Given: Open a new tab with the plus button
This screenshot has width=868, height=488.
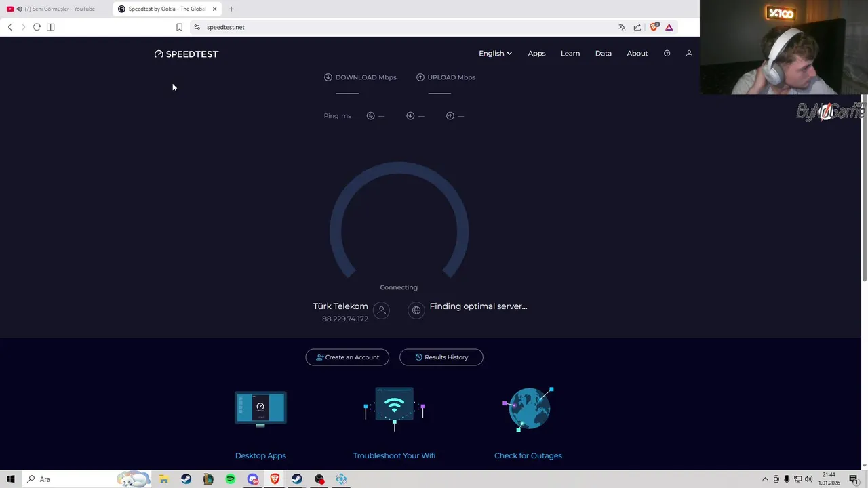Looking at the screenshot, I should (231, 9).
